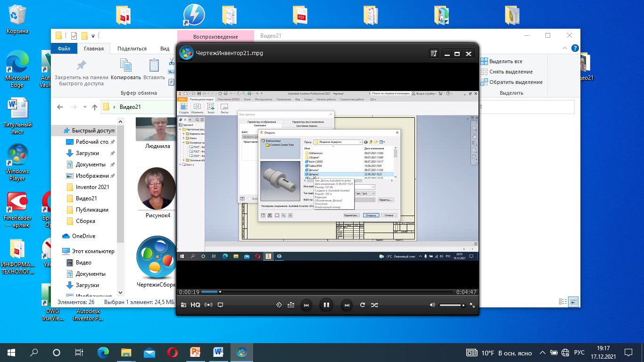This screenshot has width=644, height=362.
Task: Switch to the Главная ribbon tab
Action: pos(93,49)
